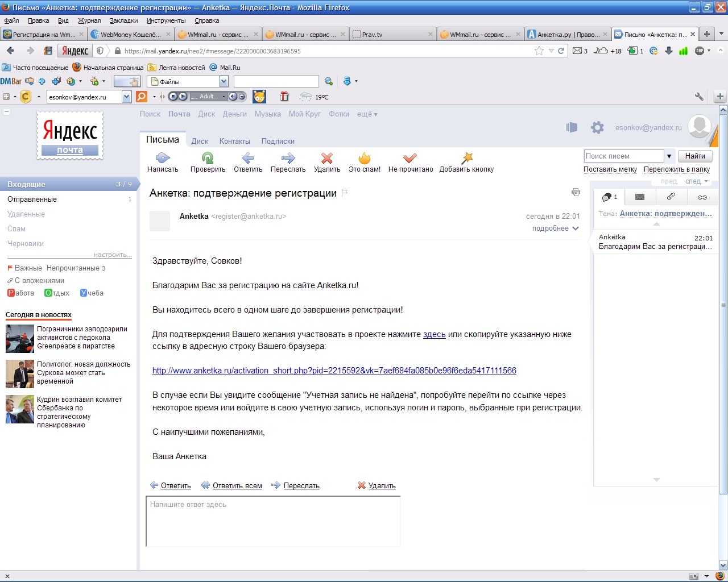Open the anketka.ru activation URL link

click(x=334, y=371)
